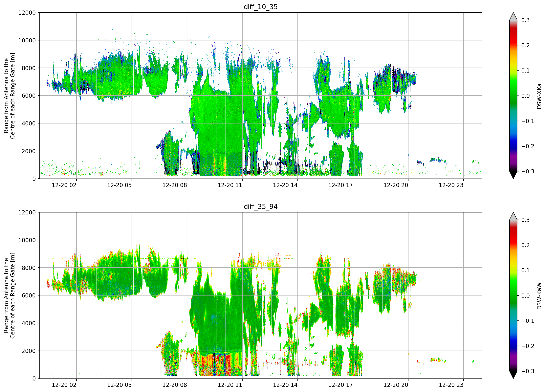
Task: Click the top plot's range axis title
Action: pyautogui.click(x=9, y=96)
